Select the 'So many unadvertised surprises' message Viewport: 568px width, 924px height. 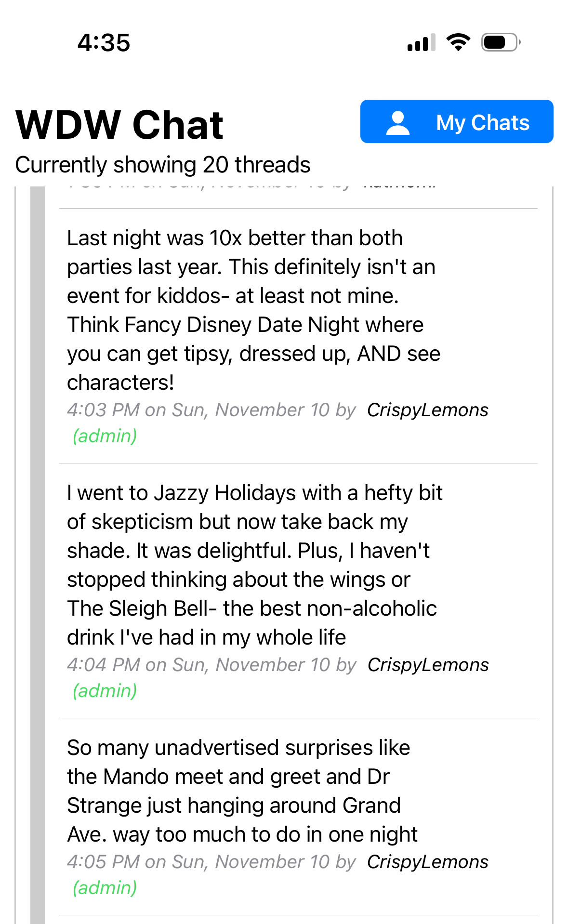tap(242, 791)
